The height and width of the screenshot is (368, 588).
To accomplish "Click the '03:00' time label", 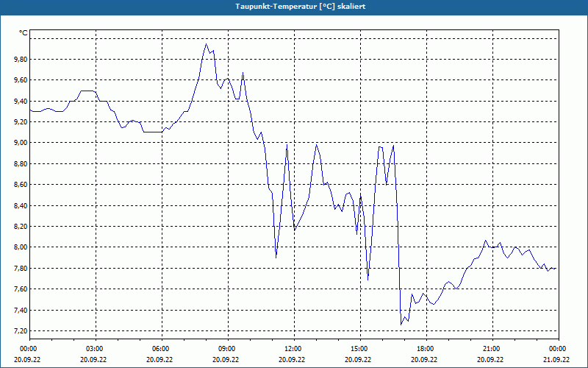I will pos(96,349).
